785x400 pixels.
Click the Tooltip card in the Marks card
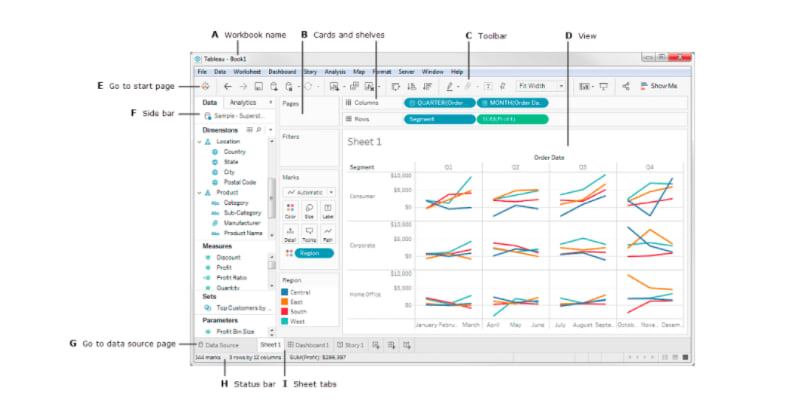309,234
